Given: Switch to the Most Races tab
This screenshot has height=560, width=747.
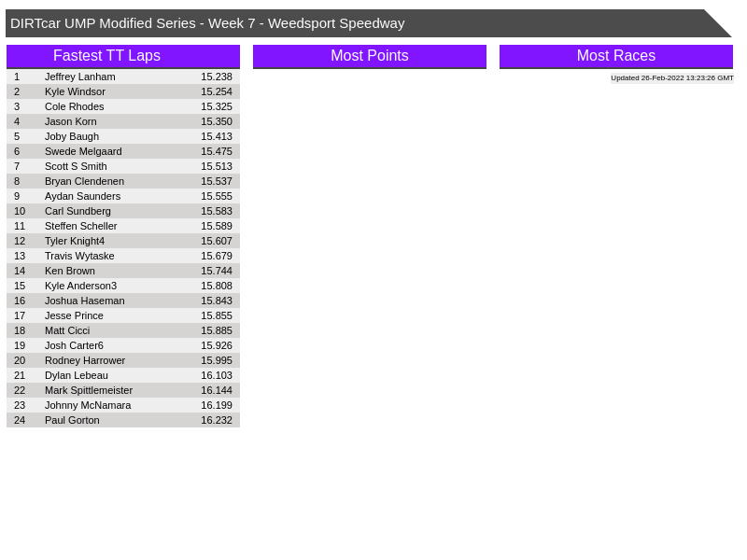Looking at the screenshot, I should pyautogui.click(x=615, y=56).
